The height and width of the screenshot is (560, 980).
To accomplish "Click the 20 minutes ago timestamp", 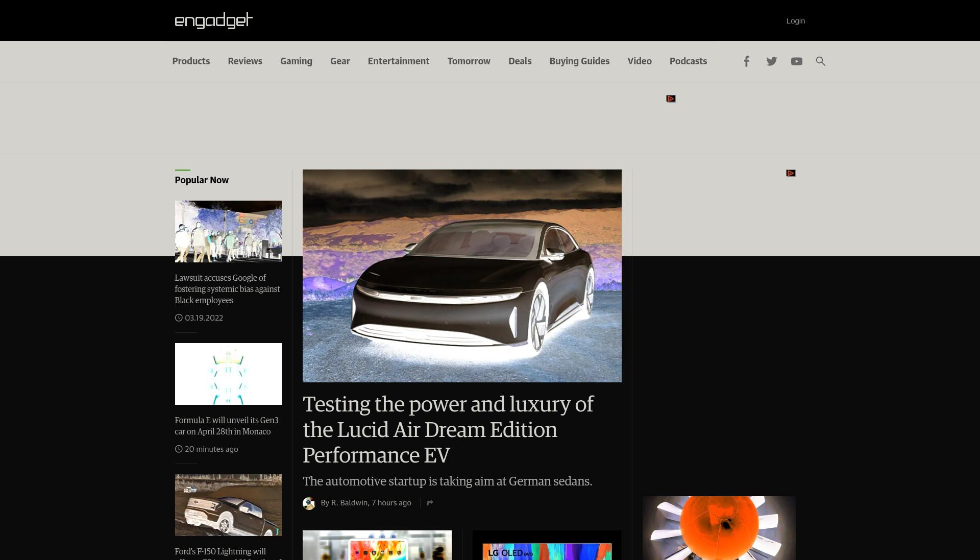I will point(211,449).
